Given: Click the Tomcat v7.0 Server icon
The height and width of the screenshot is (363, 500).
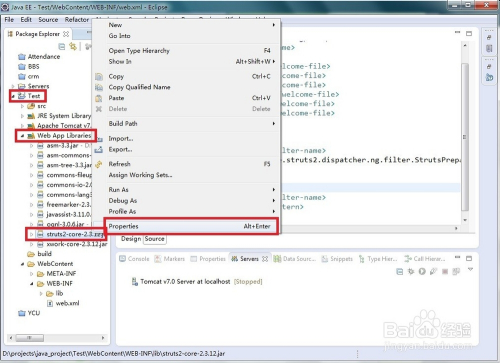Looking at the screenshot, I should pyautogui.click(x=135, y=282).
